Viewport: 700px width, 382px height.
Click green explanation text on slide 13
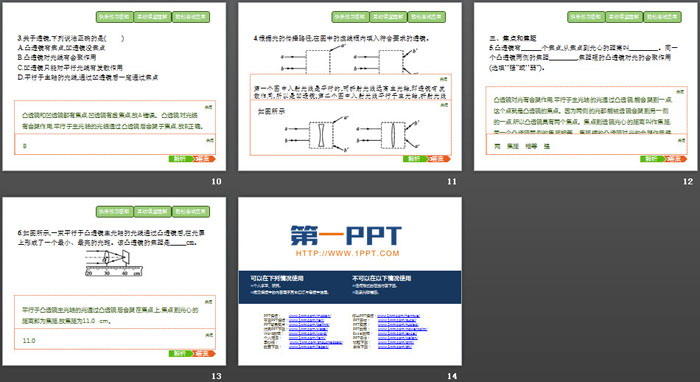pos(110,316)
